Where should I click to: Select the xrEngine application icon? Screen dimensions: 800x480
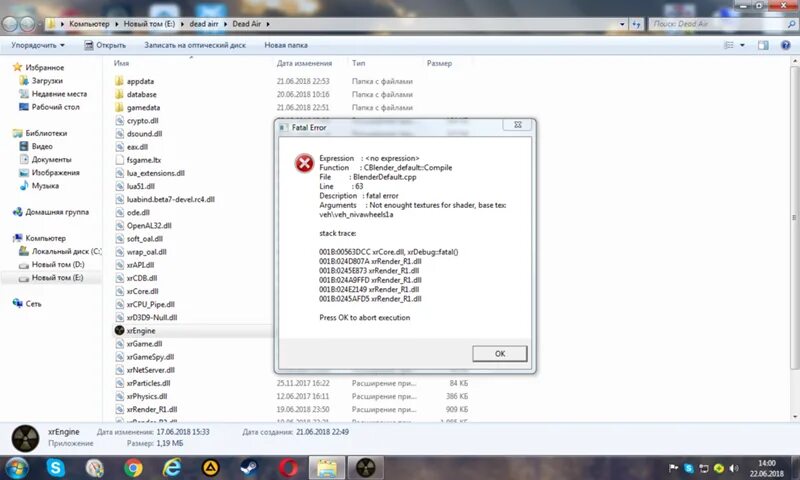point(119,331)
